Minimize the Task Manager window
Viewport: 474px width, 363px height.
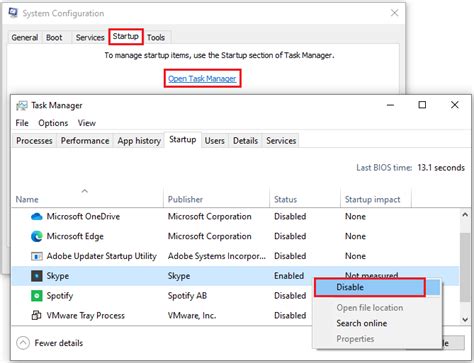click(x=390, y=105)
